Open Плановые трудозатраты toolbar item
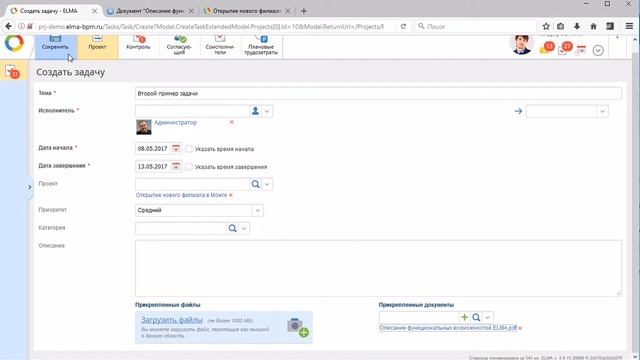 [x=261, y=45]
